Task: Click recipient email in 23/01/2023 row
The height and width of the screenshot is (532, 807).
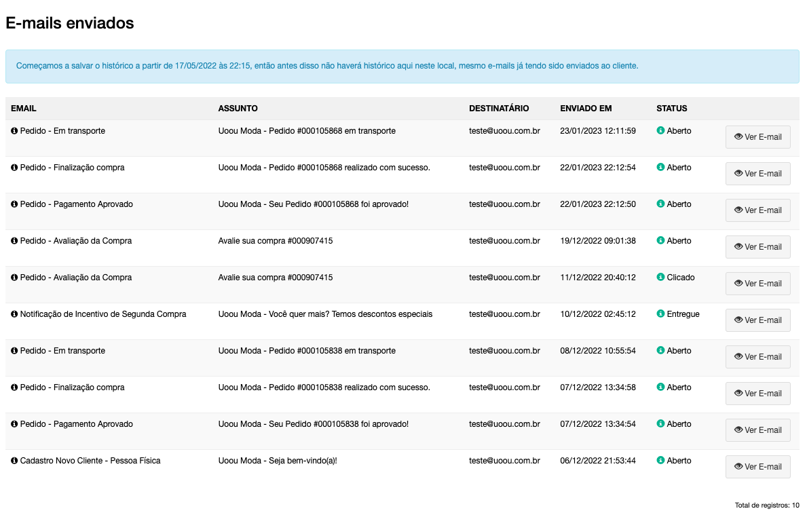Action: click(x=504, y=131)
